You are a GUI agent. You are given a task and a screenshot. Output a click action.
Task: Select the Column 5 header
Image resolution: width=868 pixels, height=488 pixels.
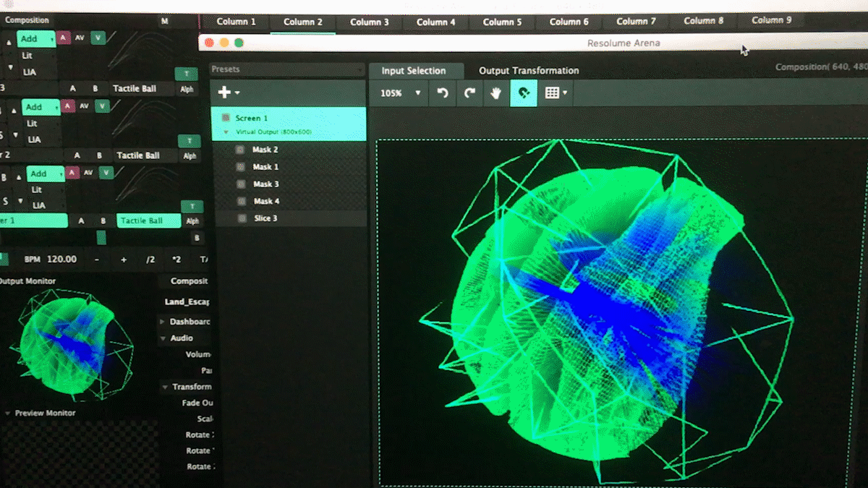pyautogui.click(x=503, y=22)
